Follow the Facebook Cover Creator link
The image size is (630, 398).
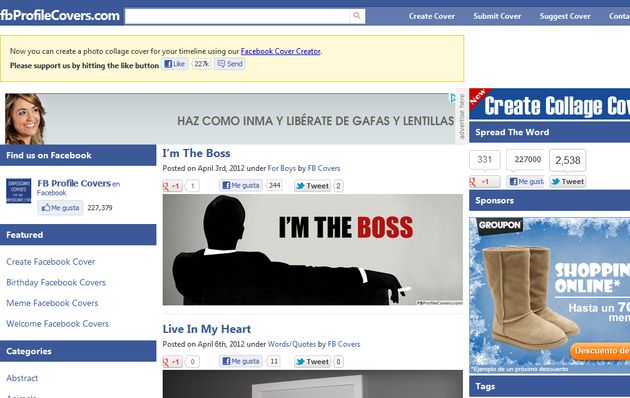280,51
